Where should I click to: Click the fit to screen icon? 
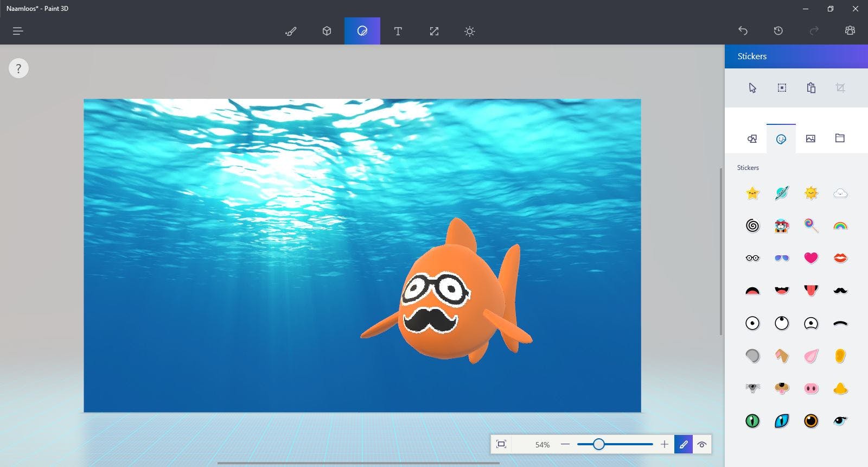501,444
